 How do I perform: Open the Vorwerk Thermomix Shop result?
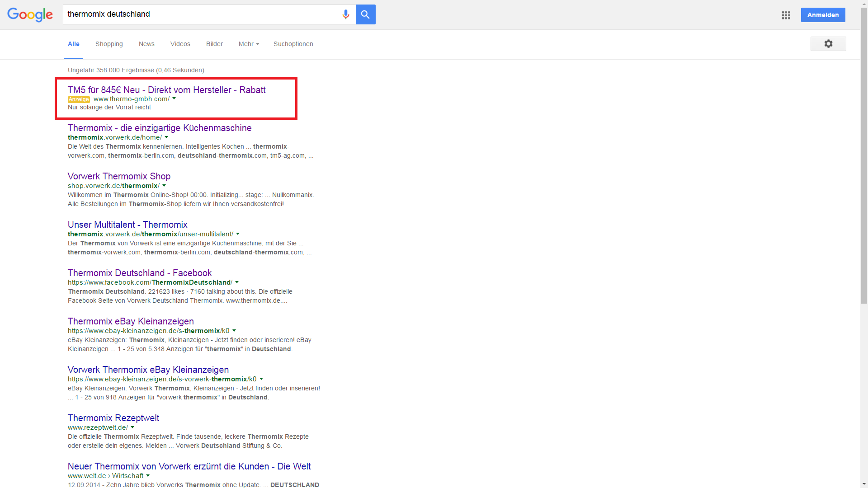[x=119, y=176]
